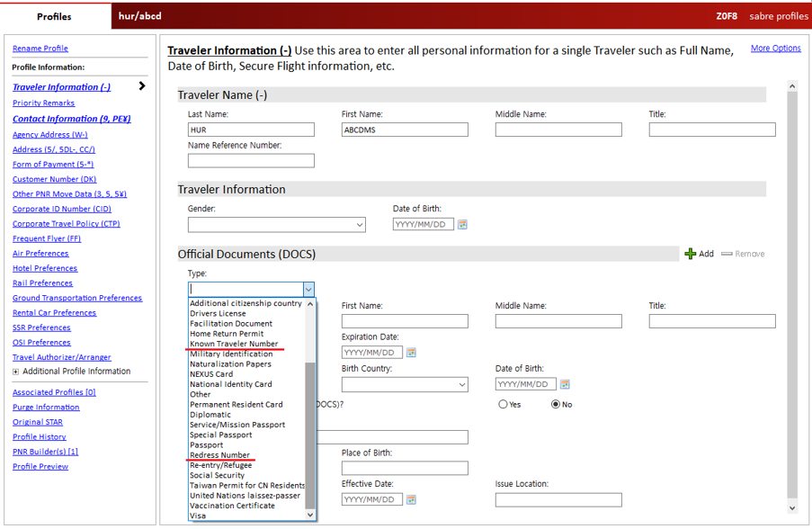Open the Expiration Date calendar picker icon

411,353
